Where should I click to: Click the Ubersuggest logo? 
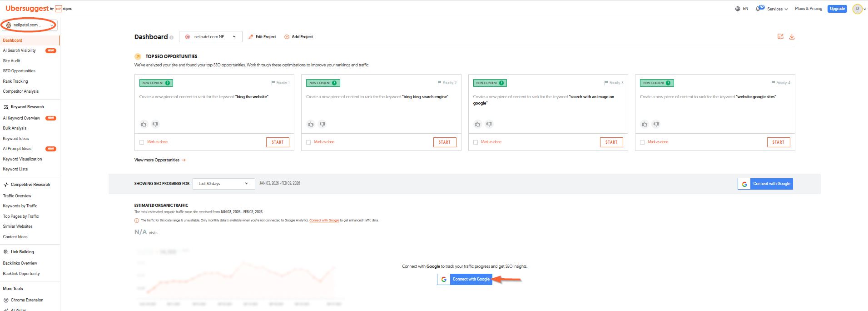point(39,9)
